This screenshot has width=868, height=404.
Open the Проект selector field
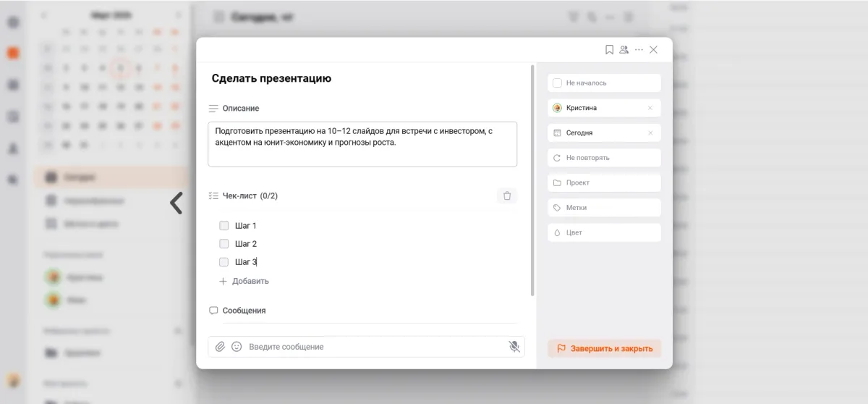point(604,182)
